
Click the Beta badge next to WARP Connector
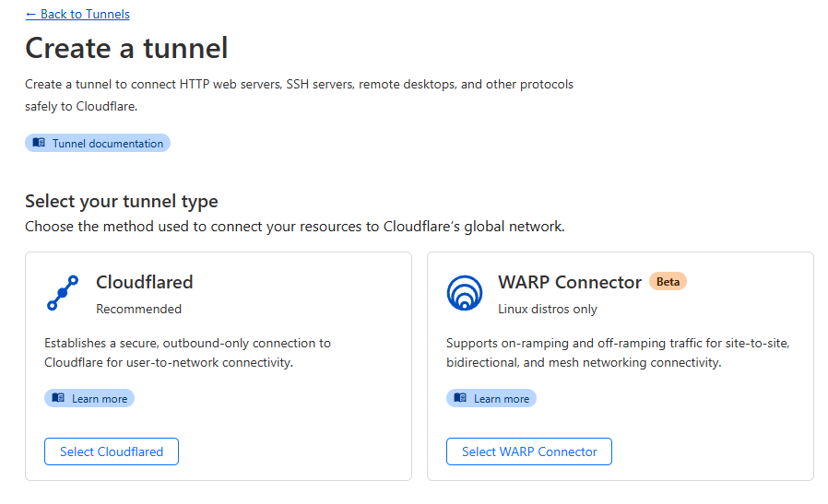(668, 282)
